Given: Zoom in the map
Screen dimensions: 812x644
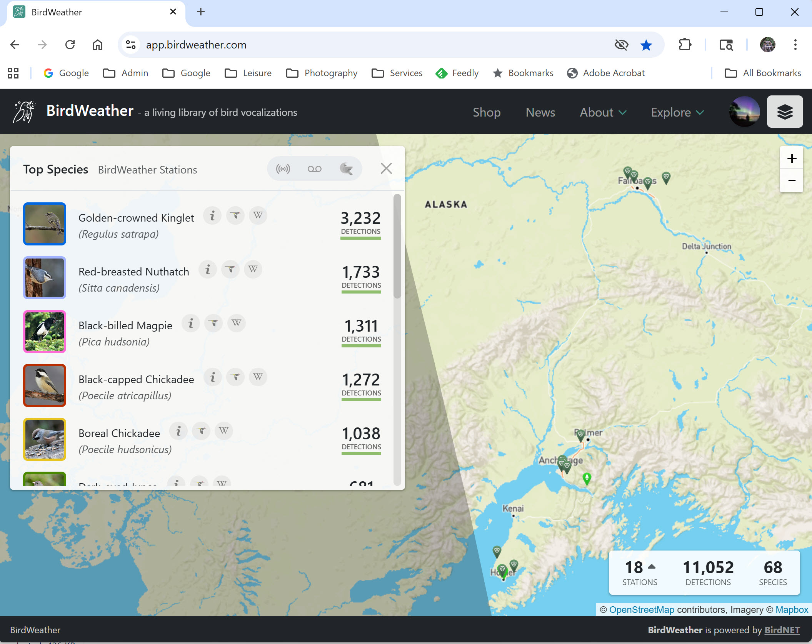Looking at the screenshot, I should click(791, 158).
